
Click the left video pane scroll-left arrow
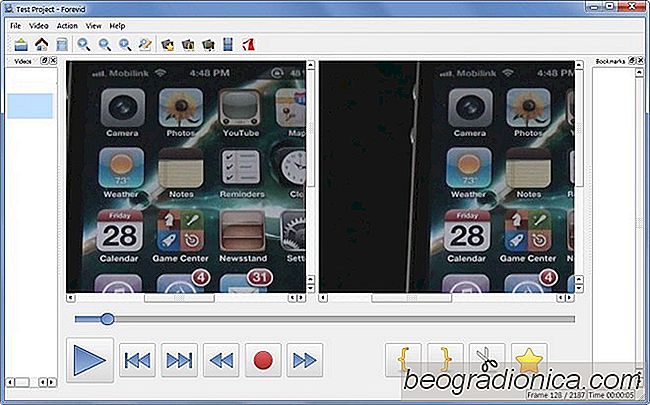point(70,298)
